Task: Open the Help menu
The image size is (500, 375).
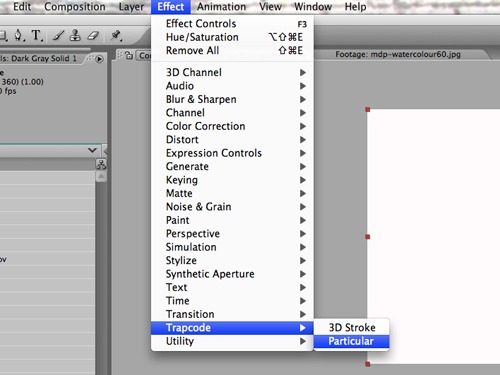Action: 355,7
